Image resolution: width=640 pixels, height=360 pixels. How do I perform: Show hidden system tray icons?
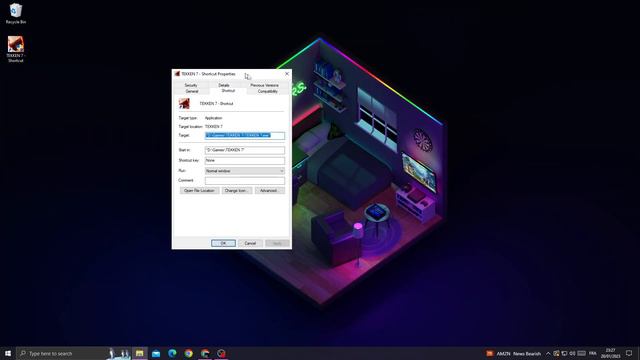(x=548, y=353)
